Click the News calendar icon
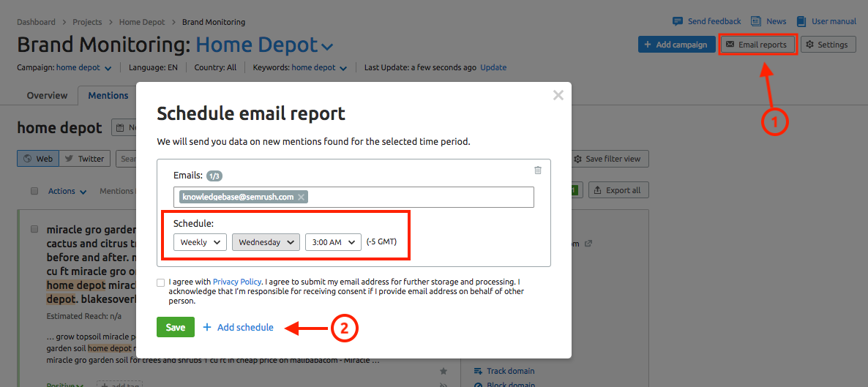 click(755, 21)
